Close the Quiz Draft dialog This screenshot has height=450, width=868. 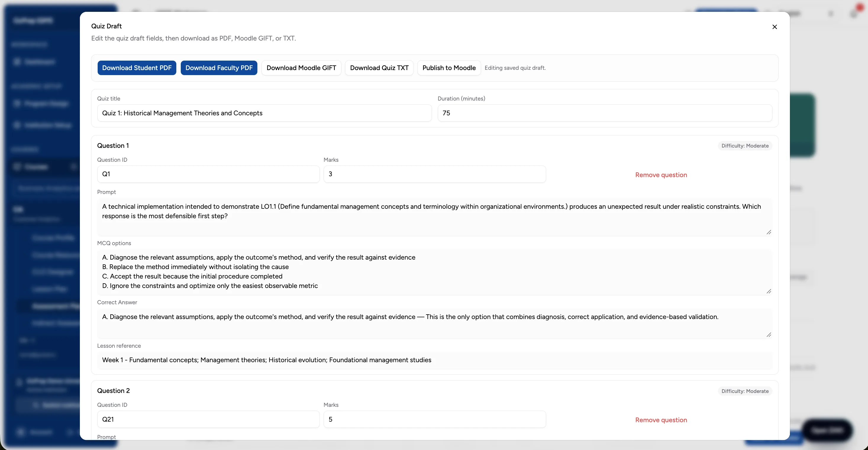tap(774, 27)
